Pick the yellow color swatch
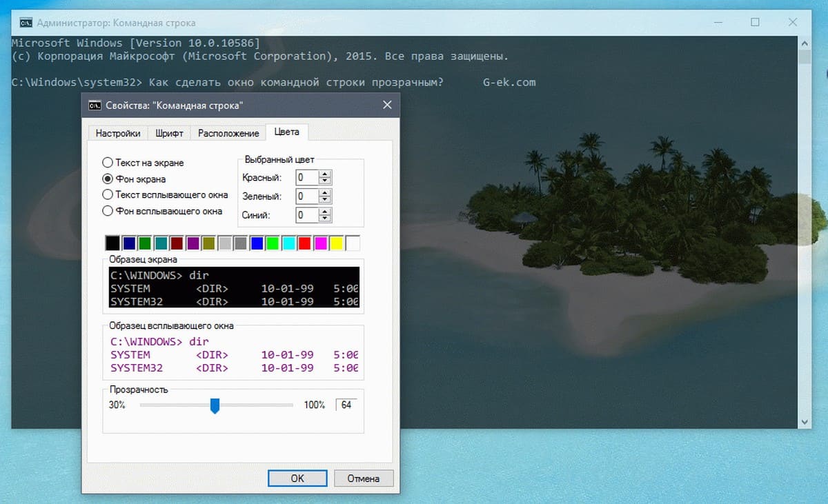The width and height of the screenshot is (828, 504). click(336, 243)
